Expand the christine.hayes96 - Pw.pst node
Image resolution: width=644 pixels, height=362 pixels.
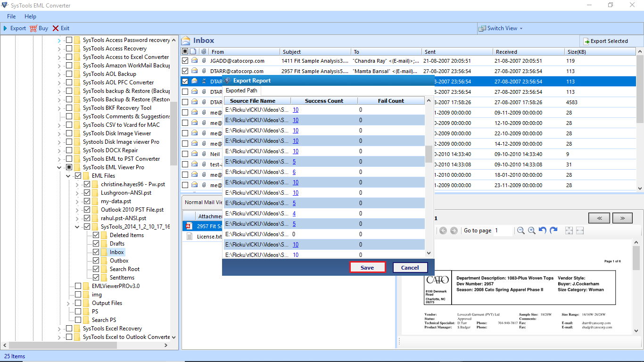(77, 184)
